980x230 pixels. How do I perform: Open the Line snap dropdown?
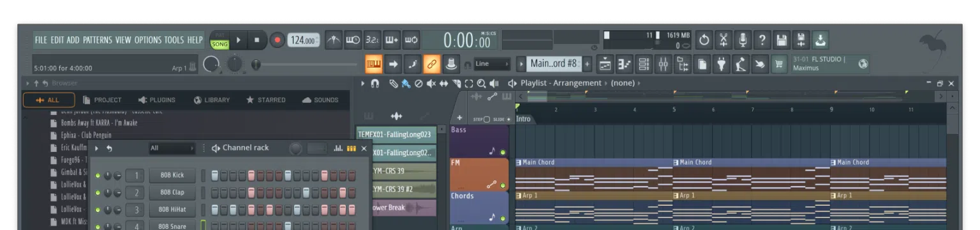[493, 64]
